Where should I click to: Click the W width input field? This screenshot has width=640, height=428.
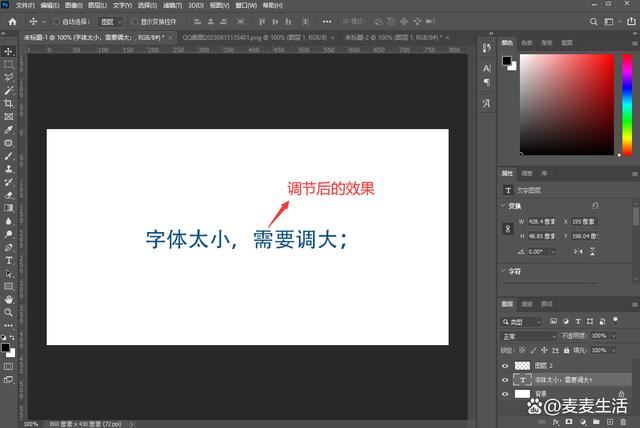[542, 221]
